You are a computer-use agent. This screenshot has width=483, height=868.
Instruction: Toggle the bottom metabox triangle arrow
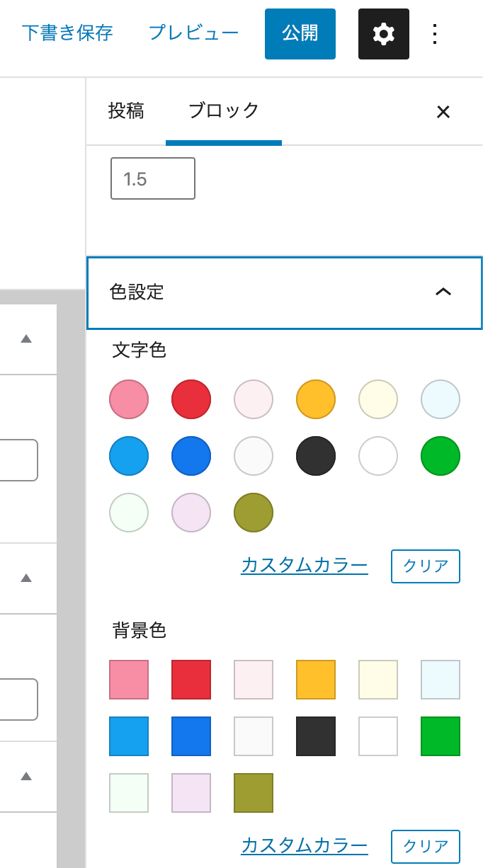pos(26,776)
